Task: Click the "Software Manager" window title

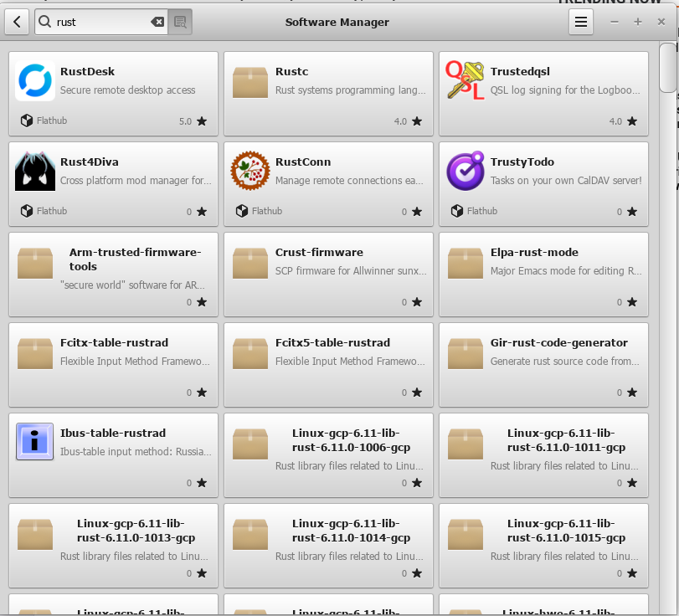Action: (337, 22)
